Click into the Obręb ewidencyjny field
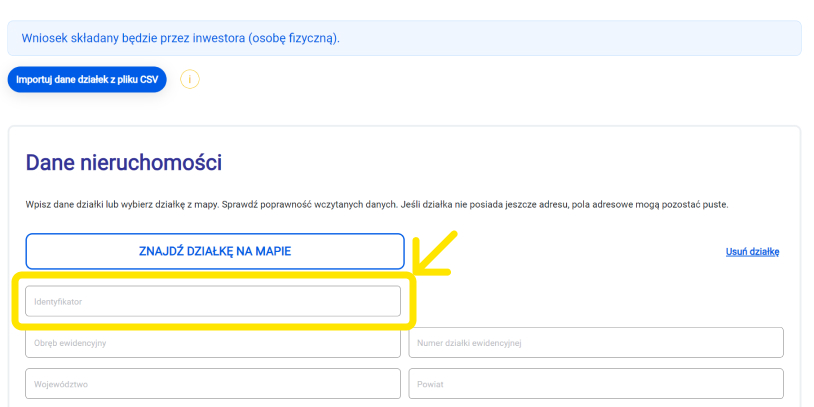This screenshot has width=814, height=407. pyautogui.click(x=212, y=343)
